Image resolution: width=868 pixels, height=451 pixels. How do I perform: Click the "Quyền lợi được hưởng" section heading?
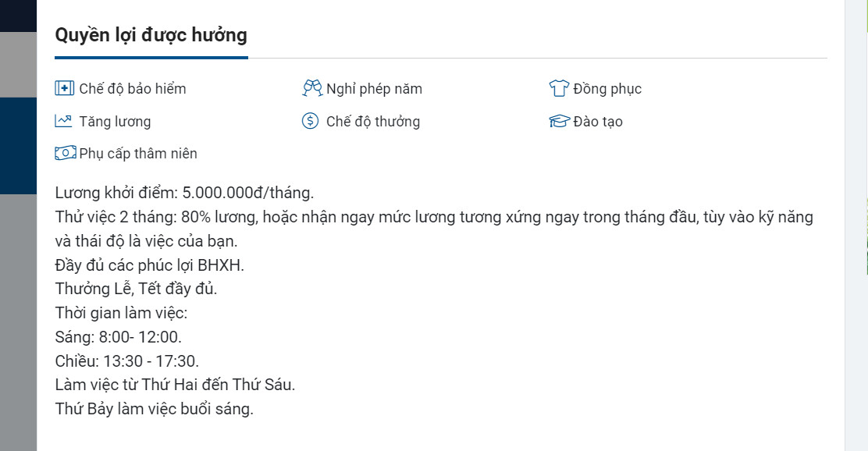coord(151,35)
